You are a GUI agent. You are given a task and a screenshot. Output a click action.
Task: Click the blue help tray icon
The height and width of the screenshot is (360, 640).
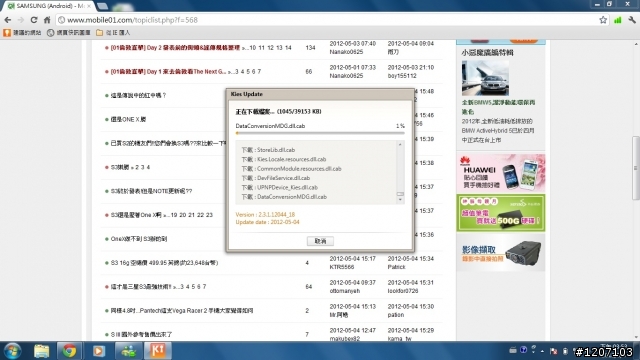click(x=524, y=350)
